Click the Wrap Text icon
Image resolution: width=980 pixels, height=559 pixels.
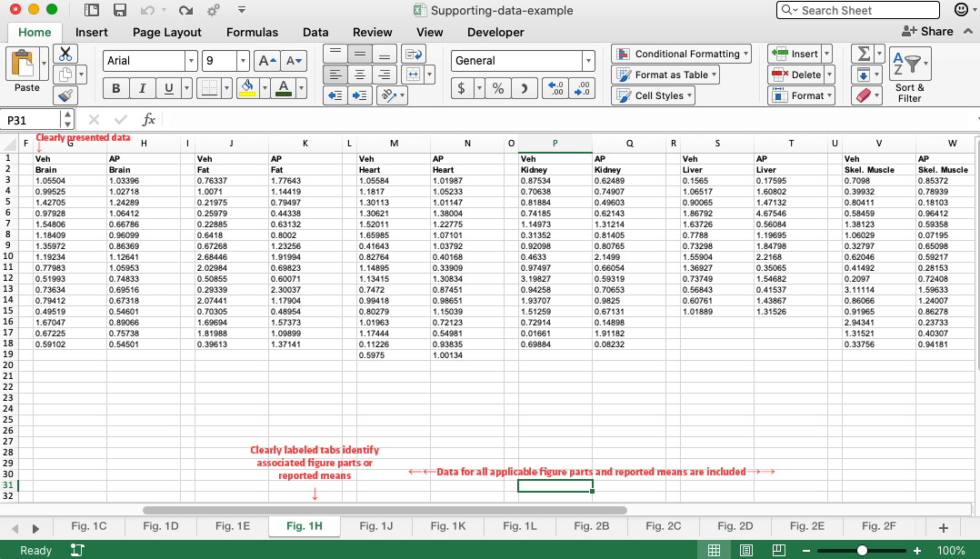(413, 54)
